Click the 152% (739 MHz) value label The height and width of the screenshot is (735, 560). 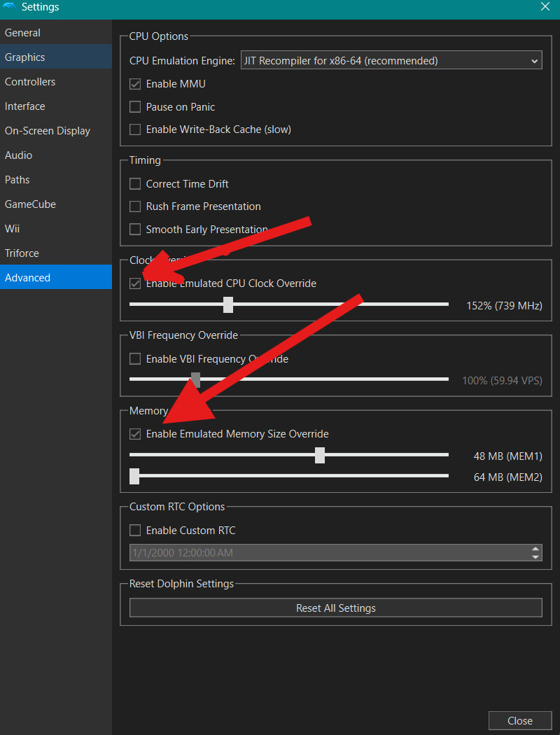pos(504,306)
